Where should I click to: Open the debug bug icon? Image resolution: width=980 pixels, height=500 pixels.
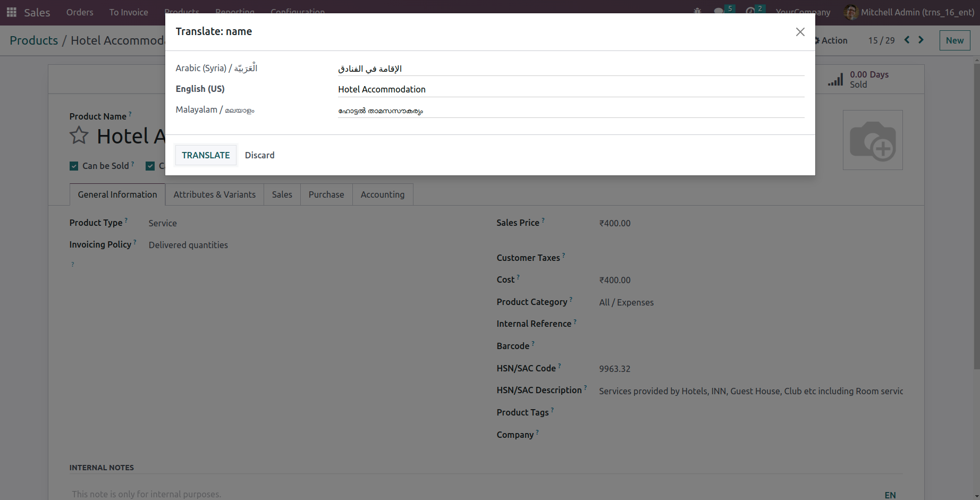click(x=697, y=11)
